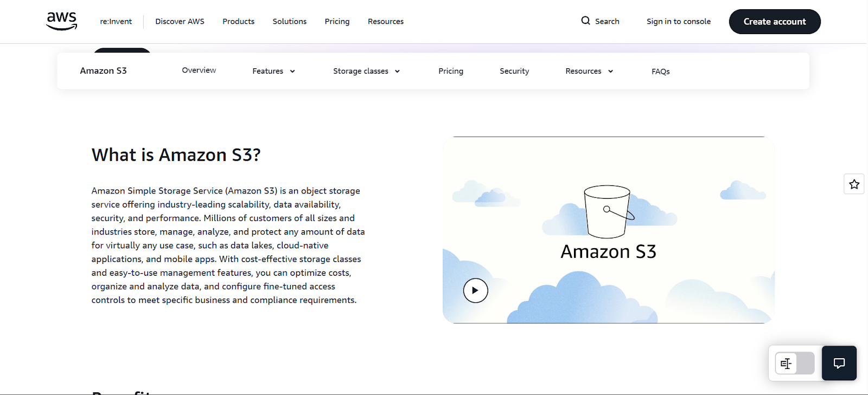Click the 'What is Amazon S3?' heading
Image resolution: width=868 pixels, height=395 pixels.
tap(176, 155)
